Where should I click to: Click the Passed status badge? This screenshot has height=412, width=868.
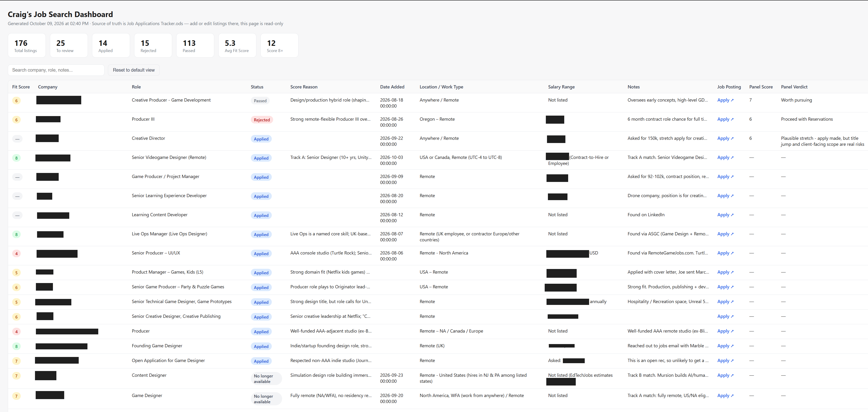[260, 101]
